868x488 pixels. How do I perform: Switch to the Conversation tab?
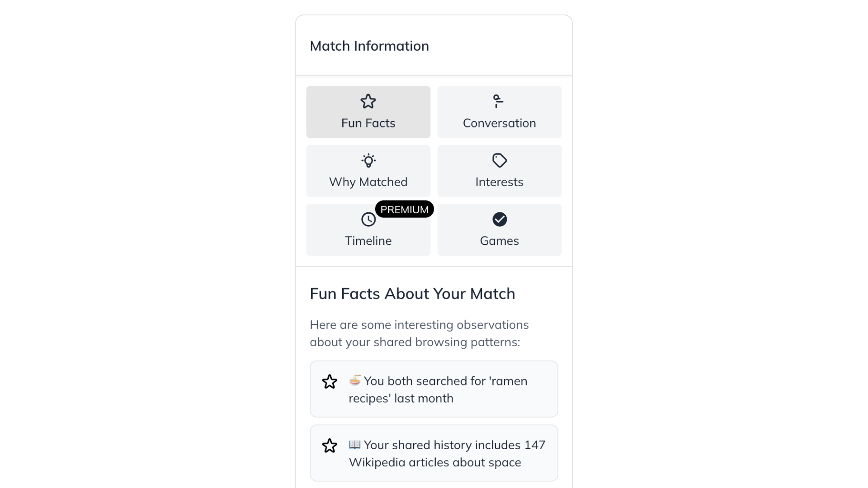tap(499, 112)
